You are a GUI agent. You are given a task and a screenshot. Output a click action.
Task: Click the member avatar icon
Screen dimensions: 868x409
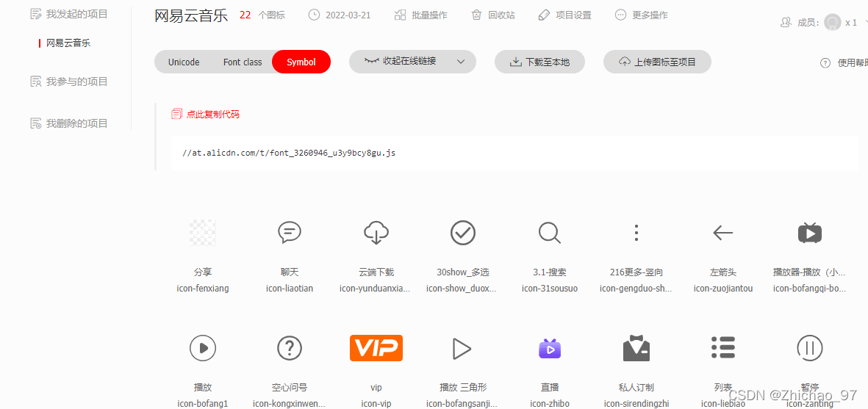[x=832, y=22]
